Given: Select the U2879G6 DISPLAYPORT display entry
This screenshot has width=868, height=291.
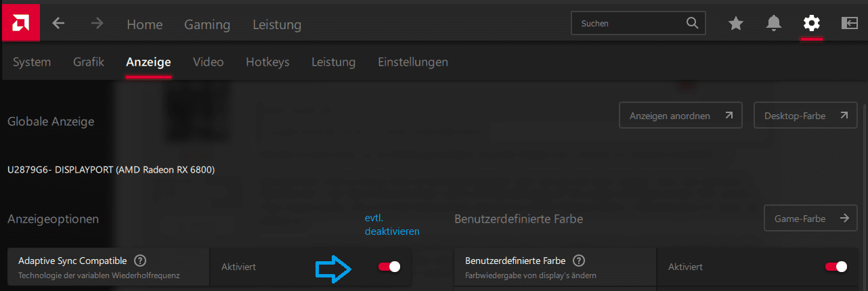Looking at the screenshot, I should 111,170.
